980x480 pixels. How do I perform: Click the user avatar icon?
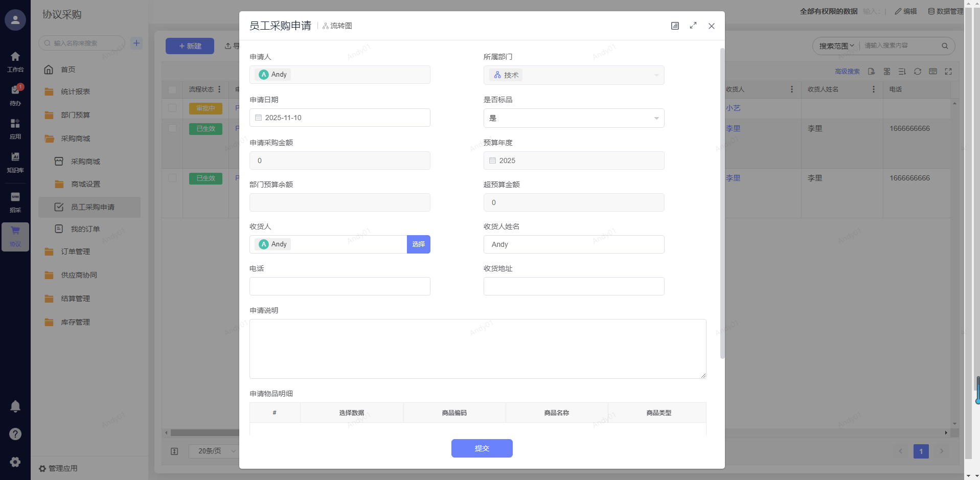tap(15, 20)
